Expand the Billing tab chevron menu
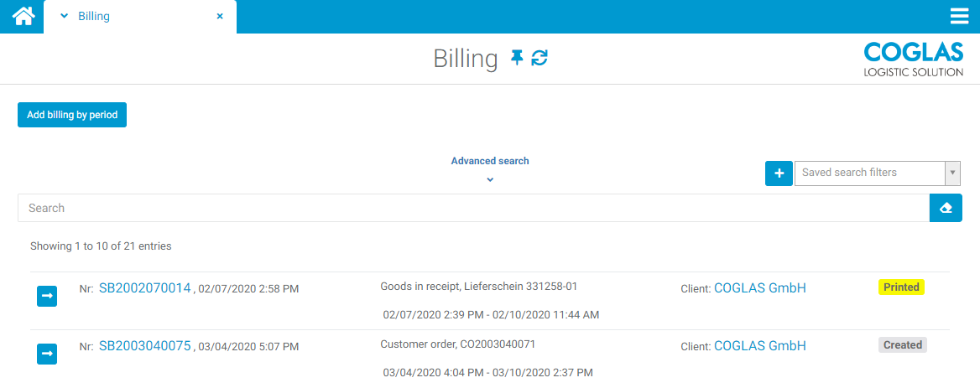980x388 pixels. [x=65, y=16]
